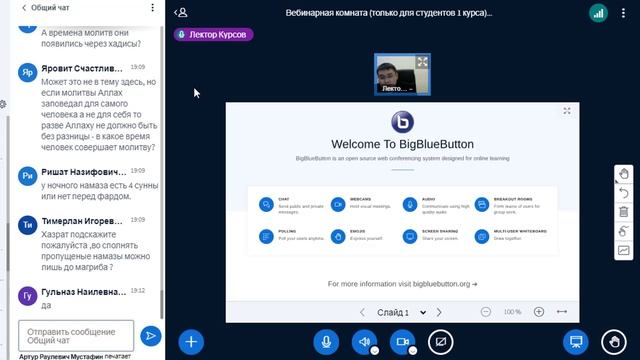Click the name Яровит Счастлив...
The image size is (640, 360).
(x=82, y=68)
